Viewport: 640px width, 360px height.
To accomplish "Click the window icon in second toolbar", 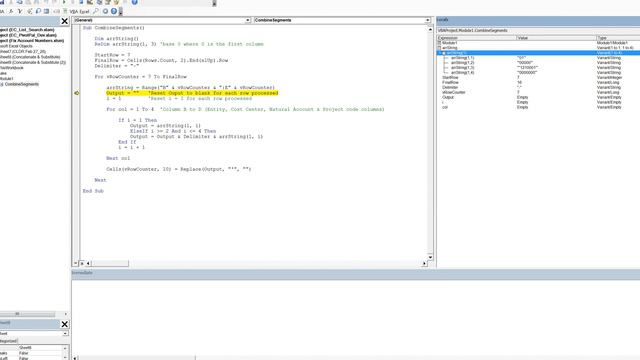I will click(47, 11).
